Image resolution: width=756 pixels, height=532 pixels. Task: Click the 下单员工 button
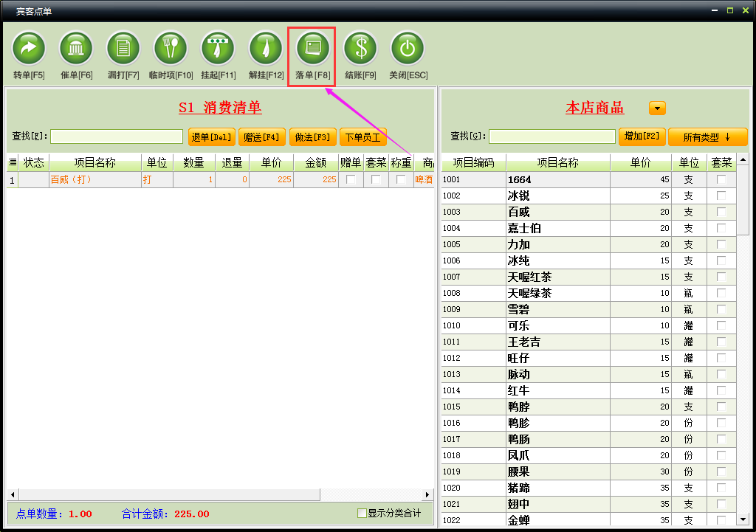pyautogui.click(x=363, y=137)
